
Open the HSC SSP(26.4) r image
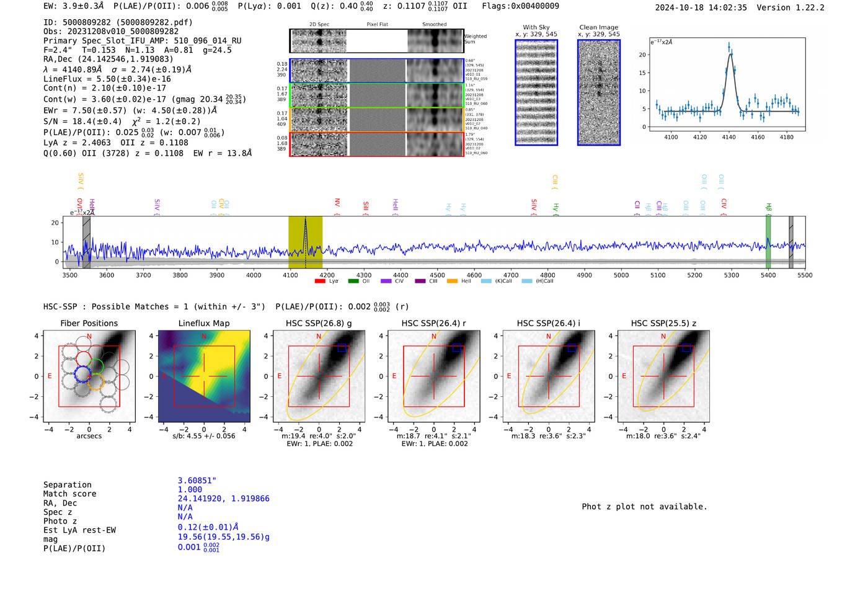click(434, 376)
